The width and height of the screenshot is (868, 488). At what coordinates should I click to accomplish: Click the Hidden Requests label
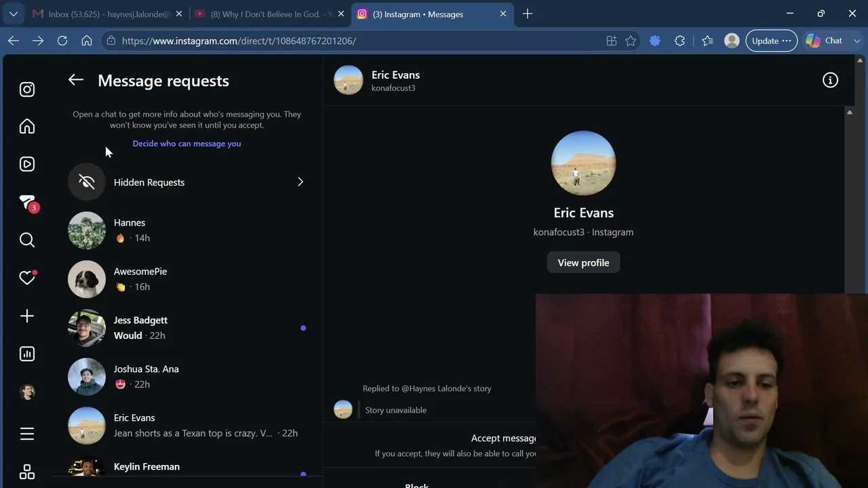[149, 182]
